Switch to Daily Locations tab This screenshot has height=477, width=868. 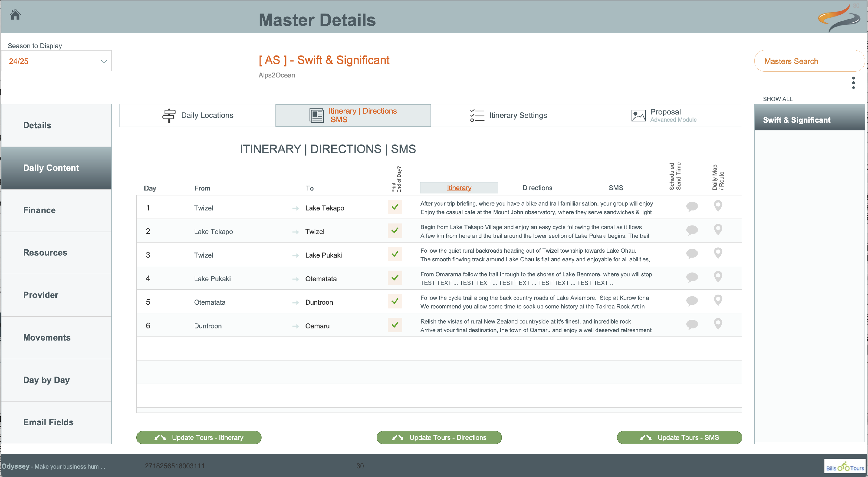pos(197,115)
